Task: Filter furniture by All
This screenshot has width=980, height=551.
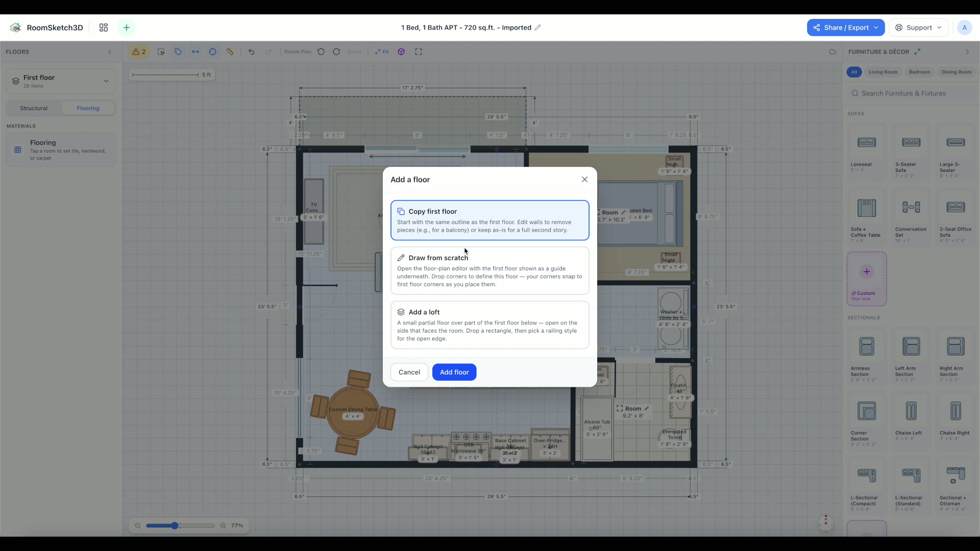Action: point(854,72)
